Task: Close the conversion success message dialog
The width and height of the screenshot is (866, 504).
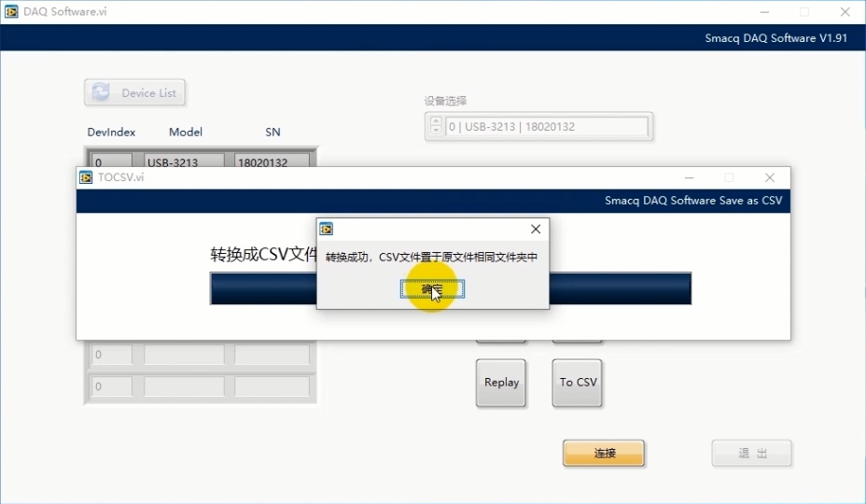Action: click(535, 229)
